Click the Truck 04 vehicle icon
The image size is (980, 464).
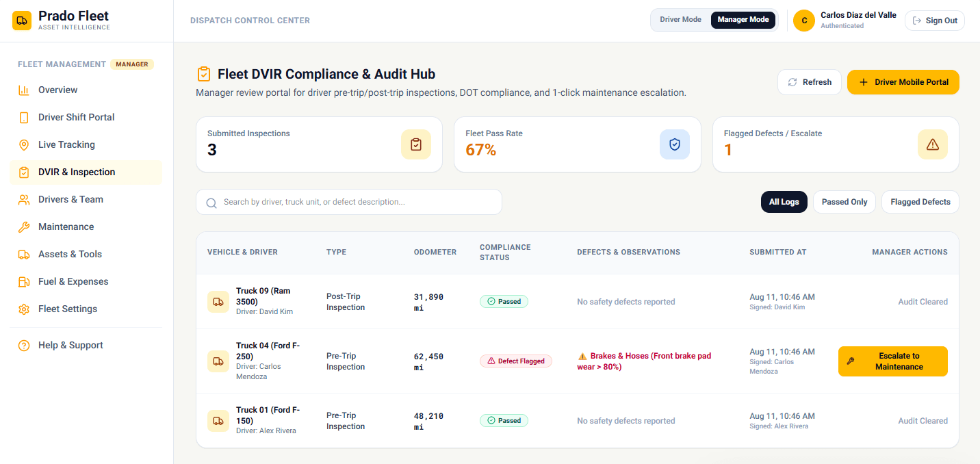(218, 361)
